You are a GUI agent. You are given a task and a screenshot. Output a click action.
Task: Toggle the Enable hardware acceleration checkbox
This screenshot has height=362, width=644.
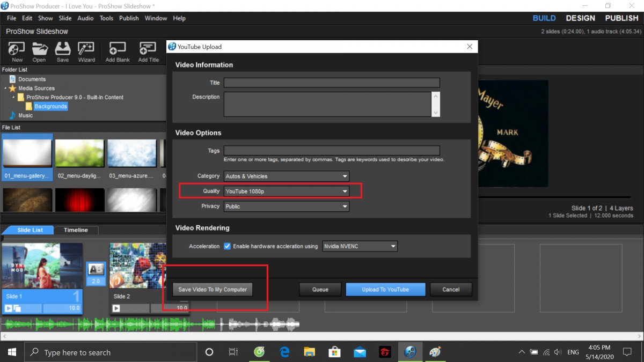[228, 246]
